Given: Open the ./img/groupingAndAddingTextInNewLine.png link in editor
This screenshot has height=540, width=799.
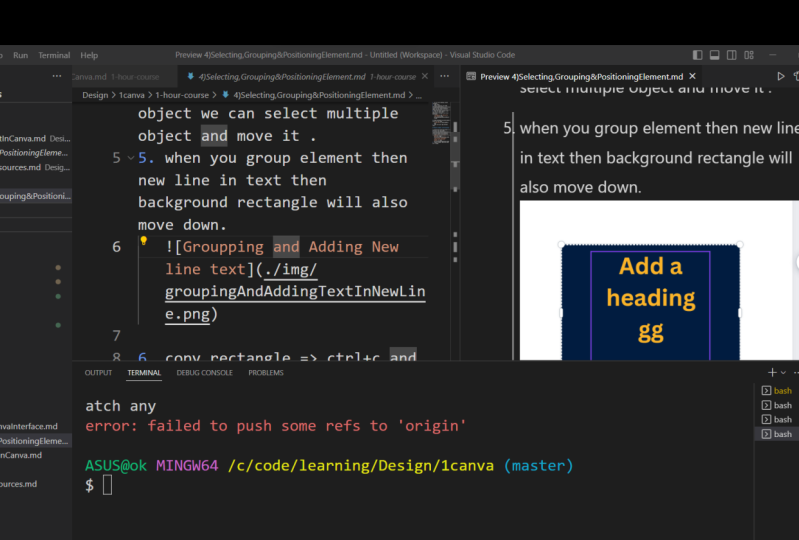Looking at the screenshot, I should coord(295,291).
